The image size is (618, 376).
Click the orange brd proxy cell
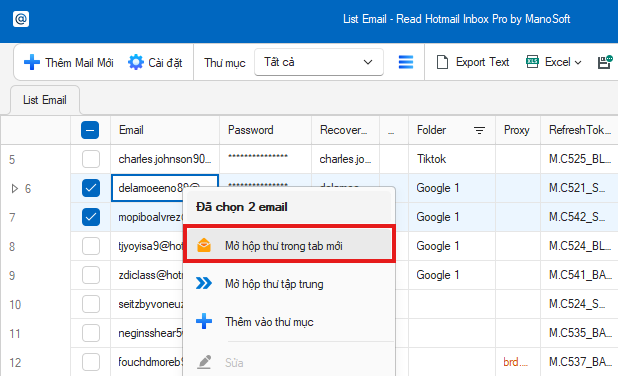(517, 362)
